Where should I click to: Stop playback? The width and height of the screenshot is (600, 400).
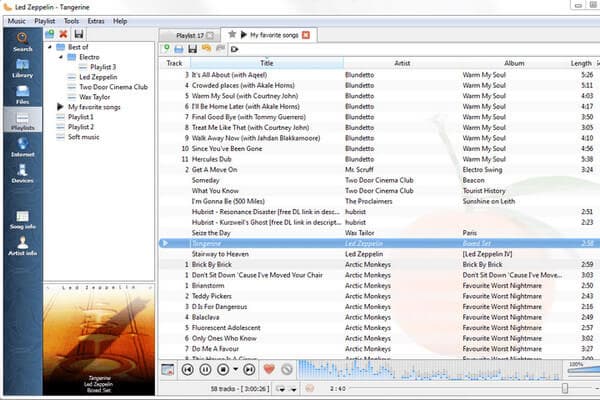223,369
